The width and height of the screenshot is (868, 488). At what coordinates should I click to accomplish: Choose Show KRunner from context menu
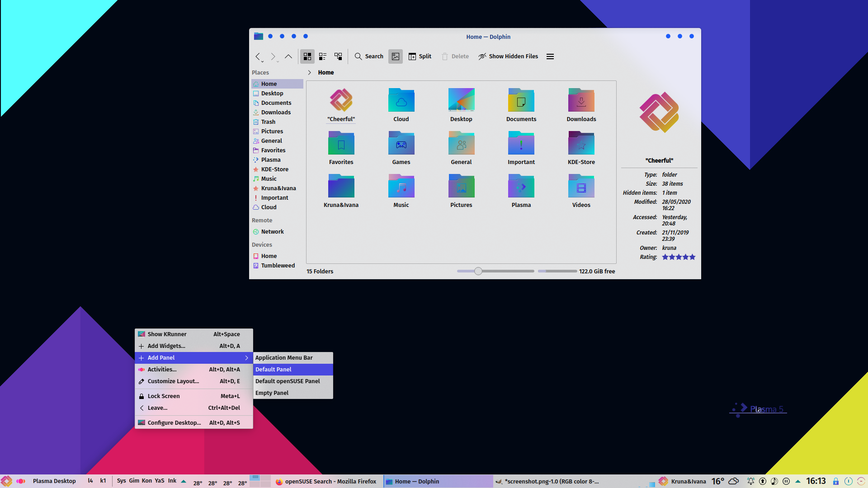point(194,334)
